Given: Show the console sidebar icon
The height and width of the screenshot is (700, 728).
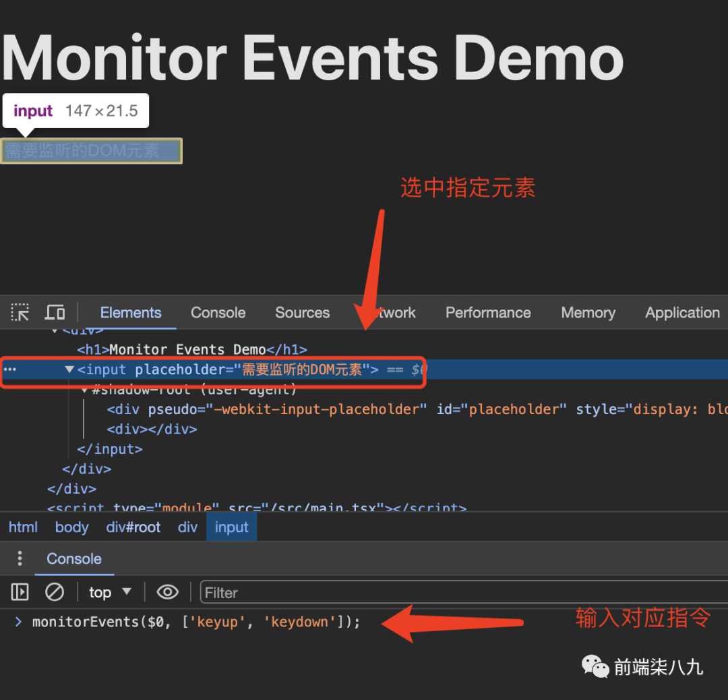Looking at the screenshot, I should (x=20, y=592).
